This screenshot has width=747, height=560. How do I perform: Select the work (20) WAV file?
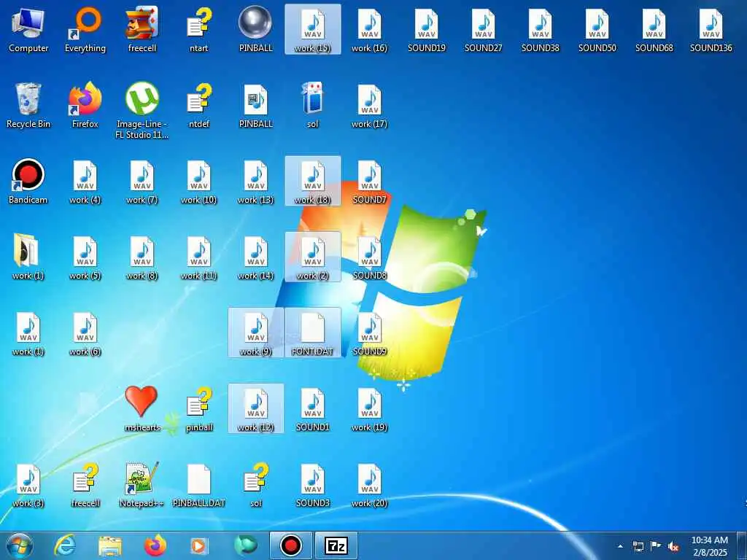point(369,485)
